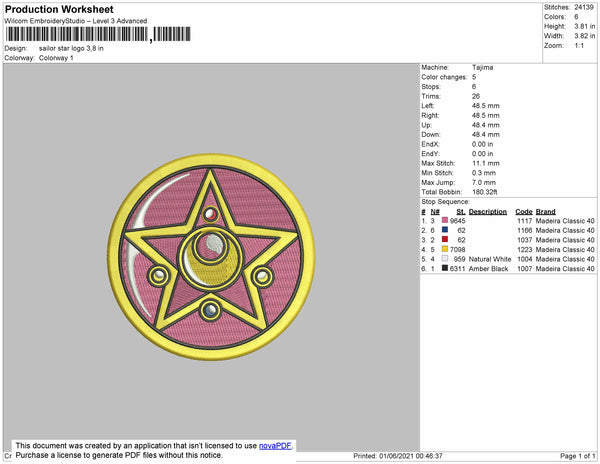This screenshot has width=600, height=464.
Task: Click the novaPDF hyperlink
Action: 275,446
